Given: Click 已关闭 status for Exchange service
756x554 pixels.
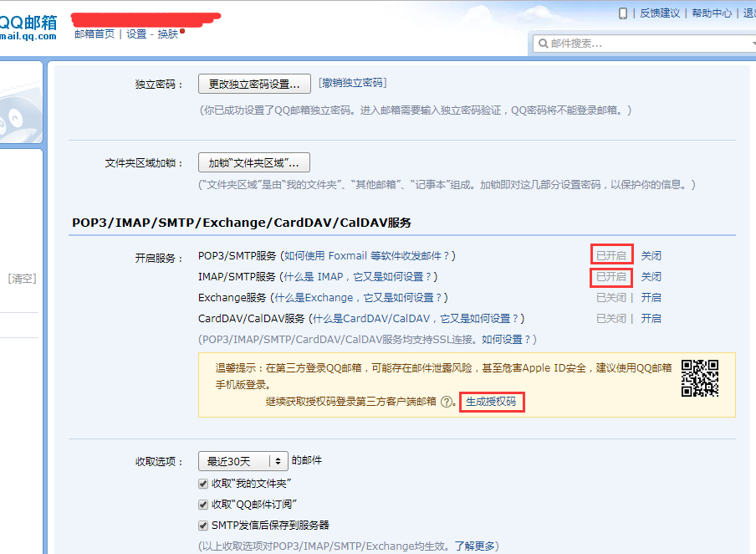Looking at the screenshot, I should pos(611,297).
